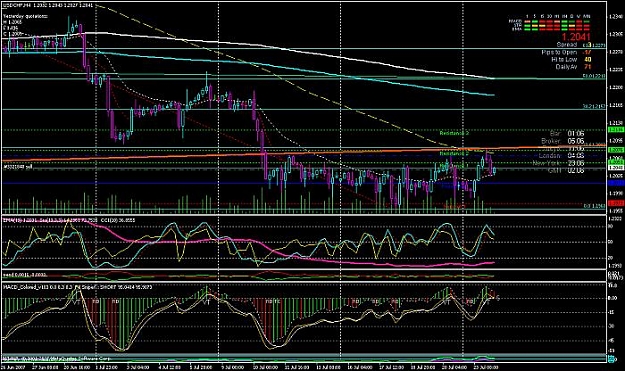Click the Bar countdown 01:06
Image resolution: width=625 pixels, height=371 pixels.
pos(576,133)
